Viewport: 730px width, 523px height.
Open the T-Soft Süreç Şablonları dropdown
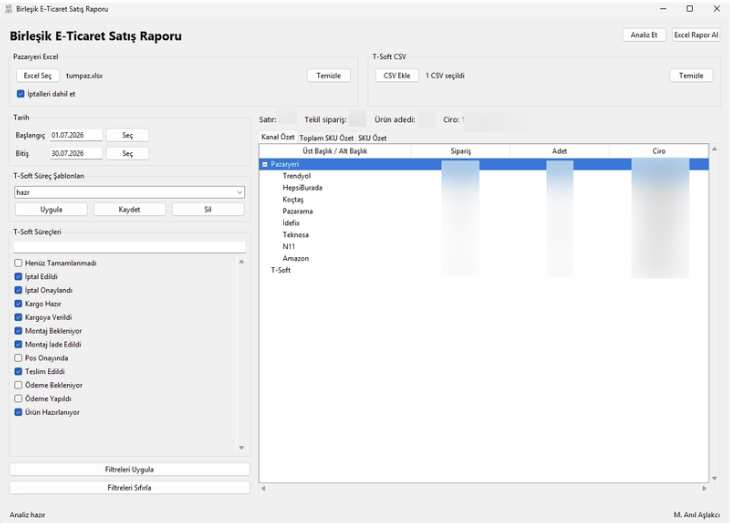point(129,192)
